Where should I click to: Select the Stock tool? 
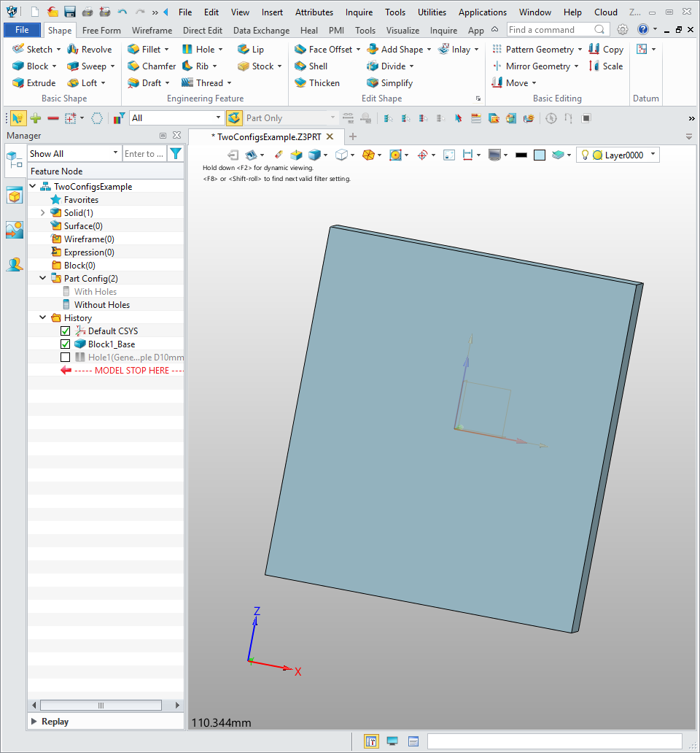pos(256,66)
